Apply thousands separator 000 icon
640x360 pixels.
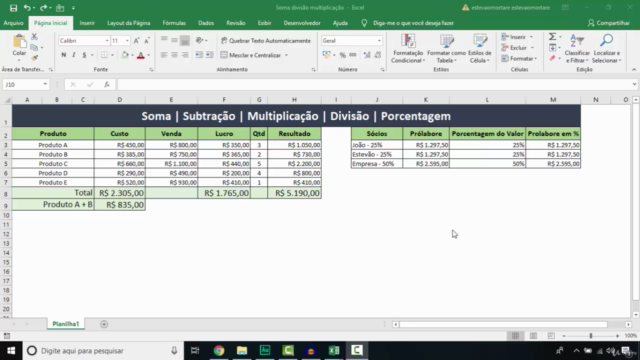[x=353, y=55]
